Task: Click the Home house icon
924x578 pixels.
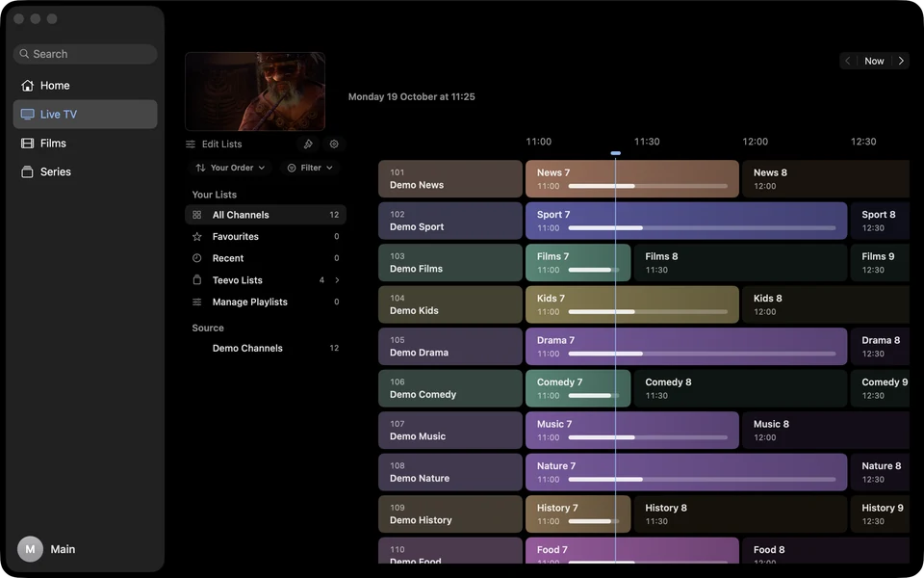Action: pyautogui.click(x=27, y=86)
